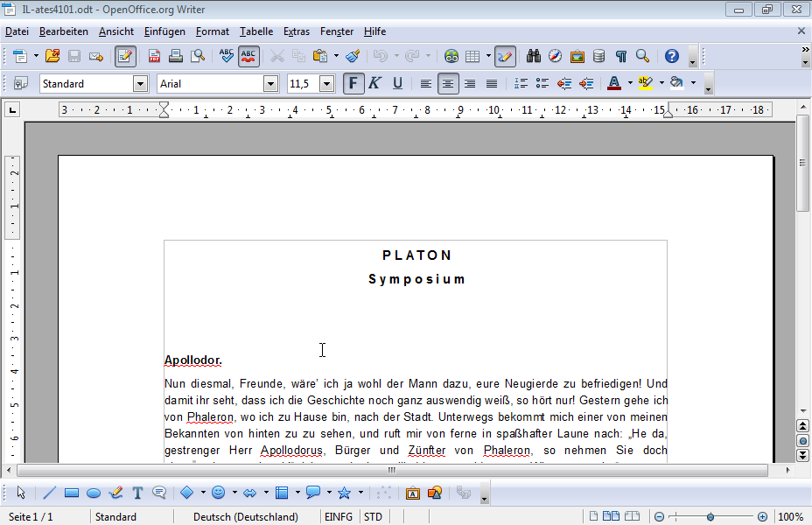The image size is (812, 525).
Task: Click STD selection mode in status bar
Action: [x=373, y=517]
